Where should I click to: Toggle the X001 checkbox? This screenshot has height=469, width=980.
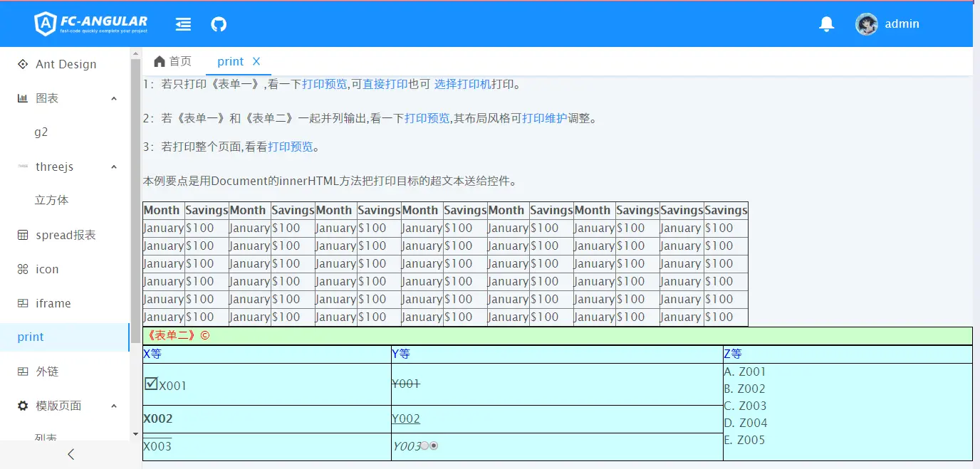151,384
